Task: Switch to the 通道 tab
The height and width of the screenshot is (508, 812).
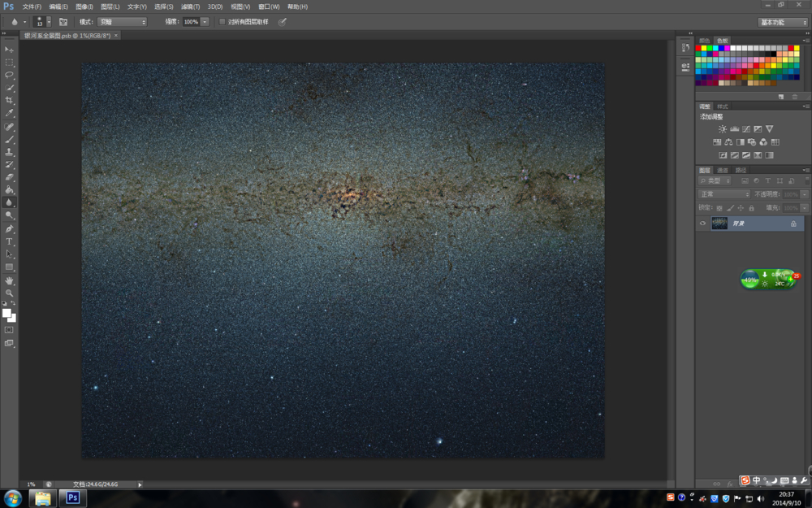Action: (722, 170)
